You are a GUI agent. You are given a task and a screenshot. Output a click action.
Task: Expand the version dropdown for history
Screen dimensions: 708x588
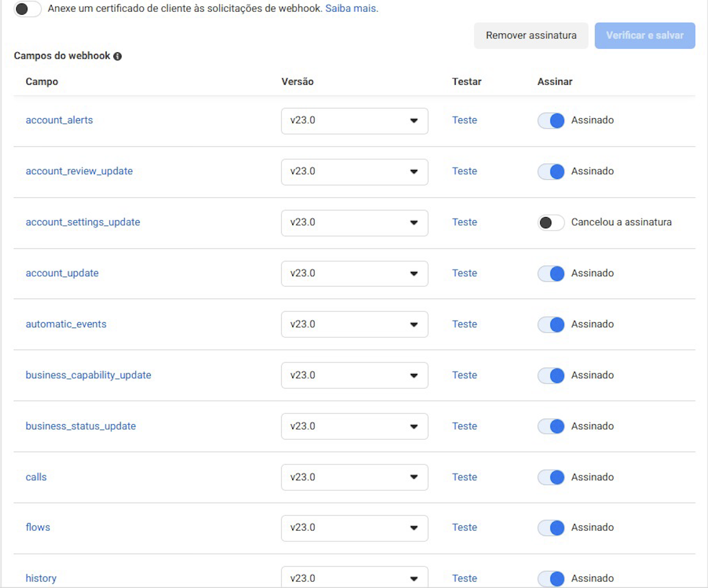click(x=355, y=578)
